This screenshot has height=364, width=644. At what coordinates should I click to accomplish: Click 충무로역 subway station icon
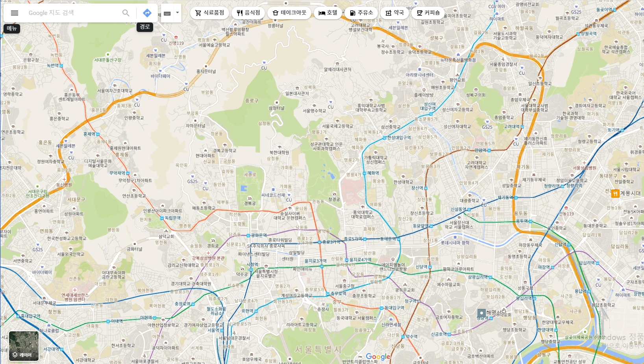click(x=328, y=294)
